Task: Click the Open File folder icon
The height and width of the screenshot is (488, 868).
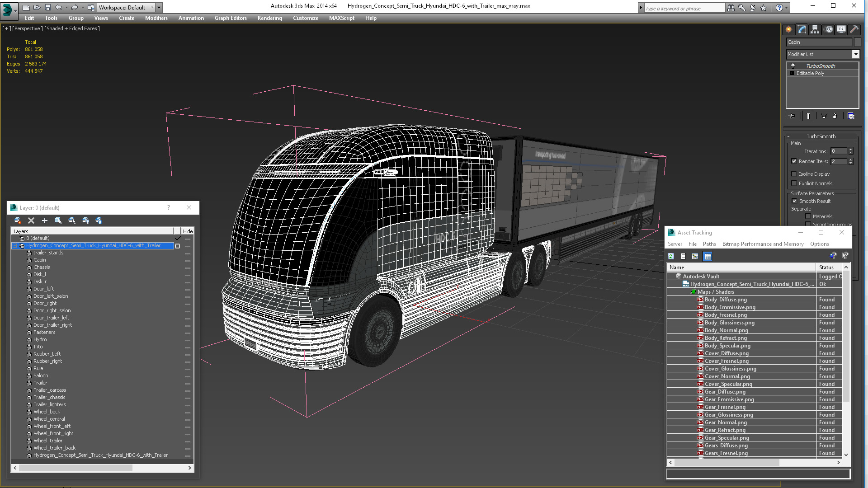Action: click(x=37, y=7)
